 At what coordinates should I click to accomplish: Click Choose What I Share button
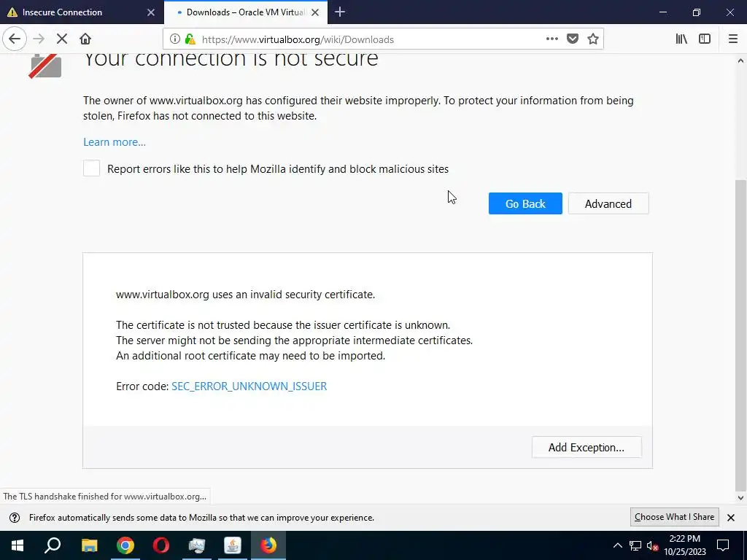[x=674, y=517]
